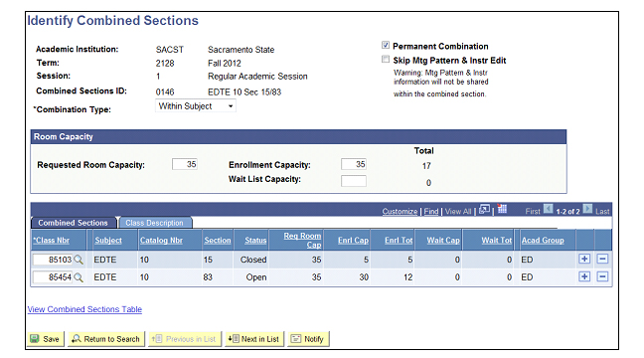Image resolution: width=644 pixels, height=358 pixels.
Task: Open lookup magnifier for class 85103
Action: [79, 260]
